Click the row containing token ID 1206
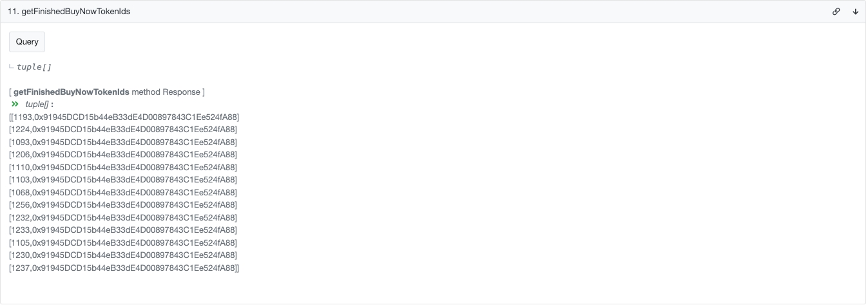 click(x=123, y=155)
